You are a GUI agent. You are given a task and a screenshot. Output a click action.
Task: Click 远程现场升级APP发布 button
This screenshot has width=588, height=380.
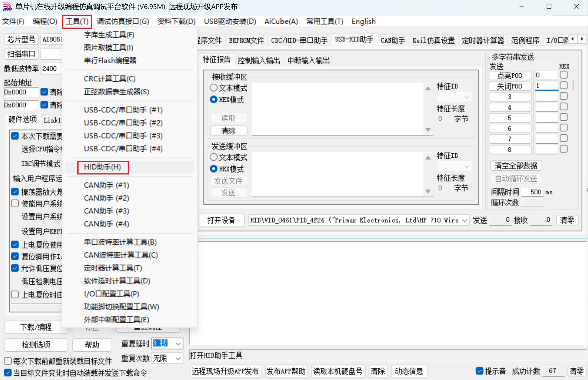(226, 371)
